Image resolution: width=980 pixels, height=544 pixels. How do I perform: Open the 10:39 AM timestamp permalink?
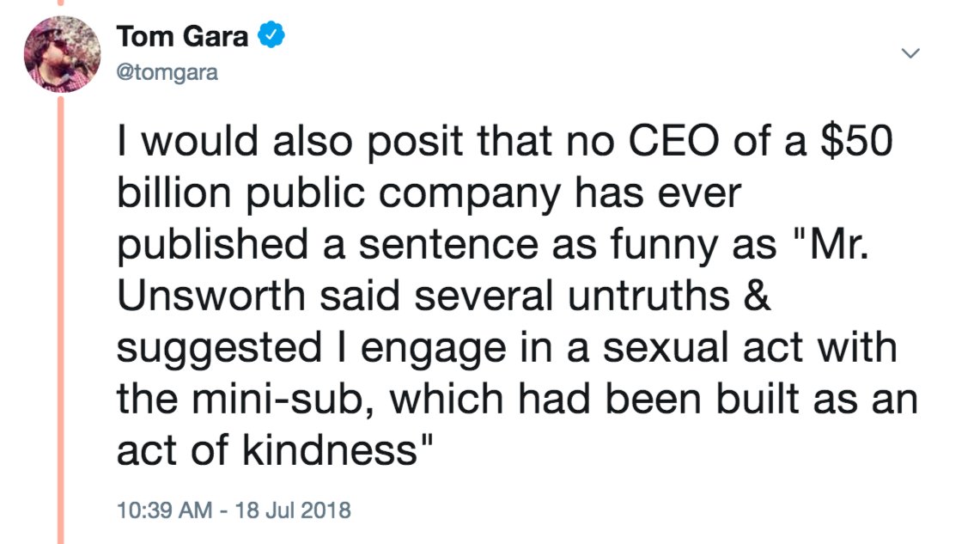click(164, 510)
